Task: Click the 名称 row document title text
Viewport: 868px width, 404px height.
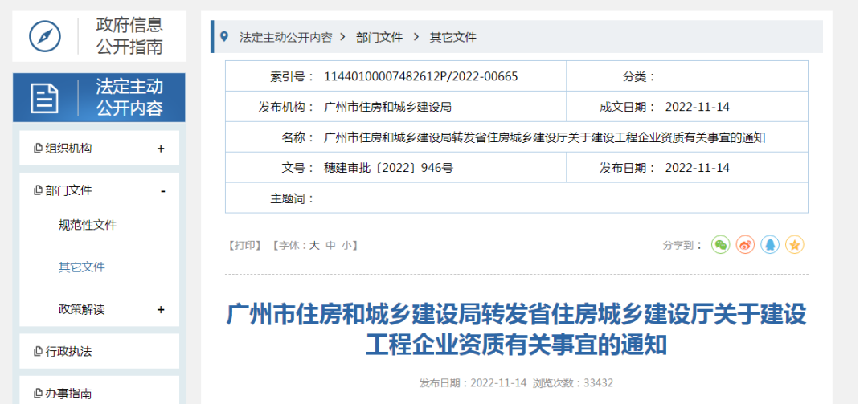Action: (545, 137)
